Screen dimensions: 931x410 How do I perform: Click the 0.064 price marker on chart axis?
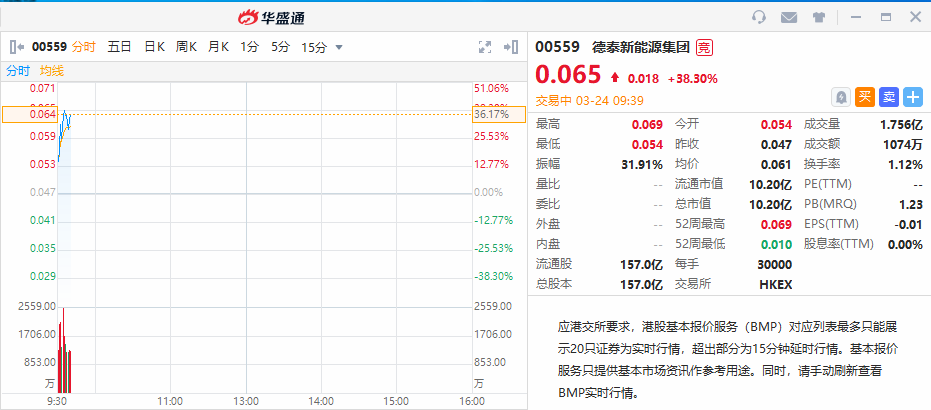tap(30, 114)
